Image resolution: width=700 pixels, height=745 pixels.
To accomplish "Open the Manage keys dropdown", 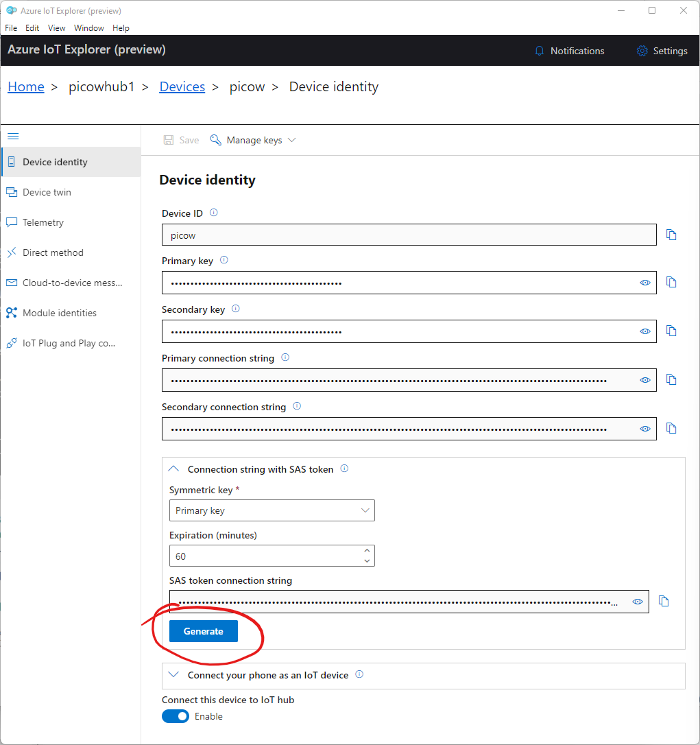I will (253, 140).
